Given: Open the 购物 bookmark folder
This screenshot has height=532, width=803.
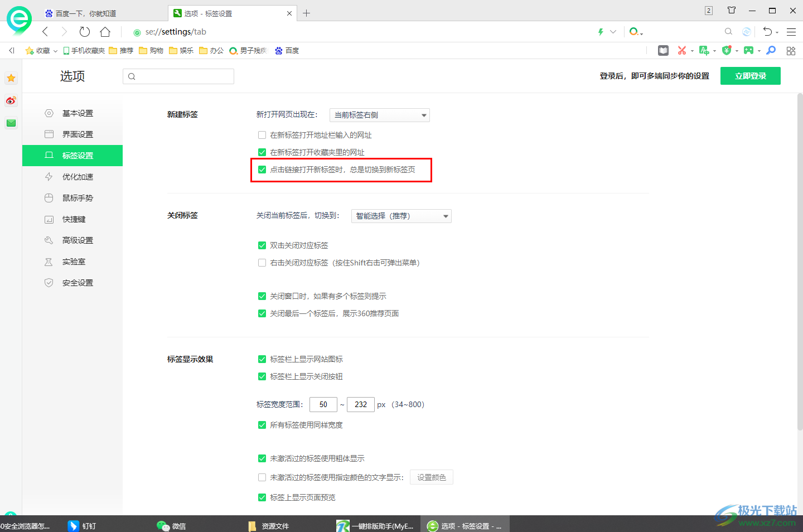Looking at the screenshot, I should (151, 50).
